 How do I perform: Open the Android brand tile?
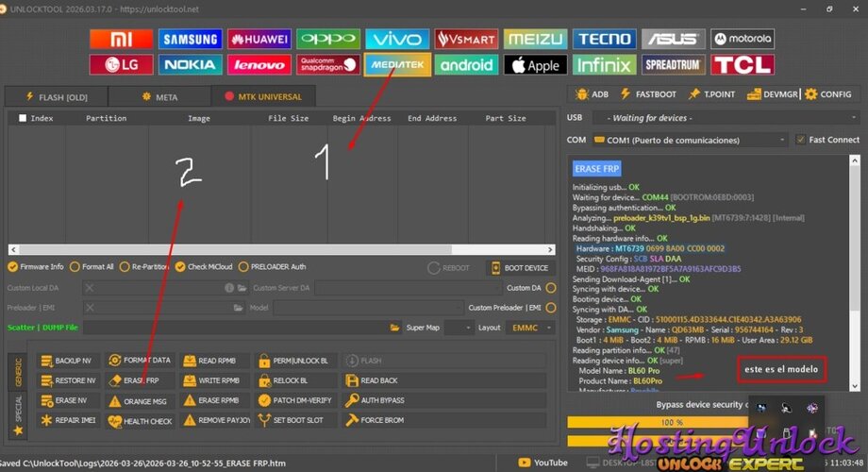pyautogui.click(x=466, y=65)
